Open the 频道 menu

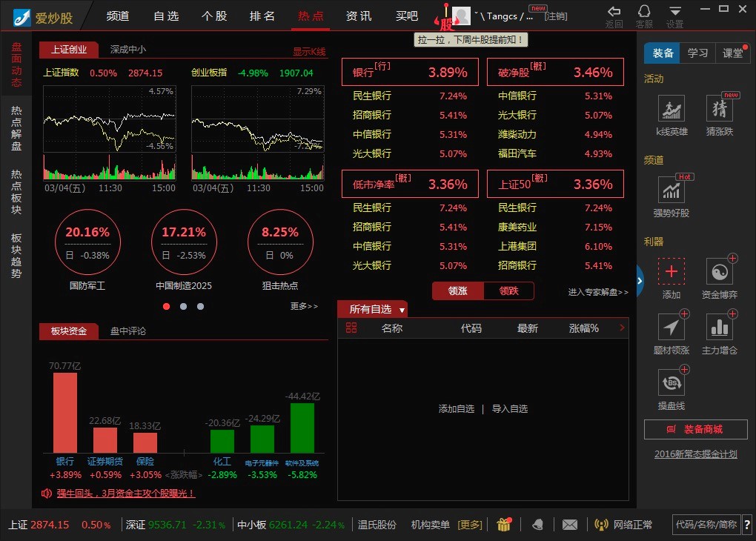pos(118,16)
